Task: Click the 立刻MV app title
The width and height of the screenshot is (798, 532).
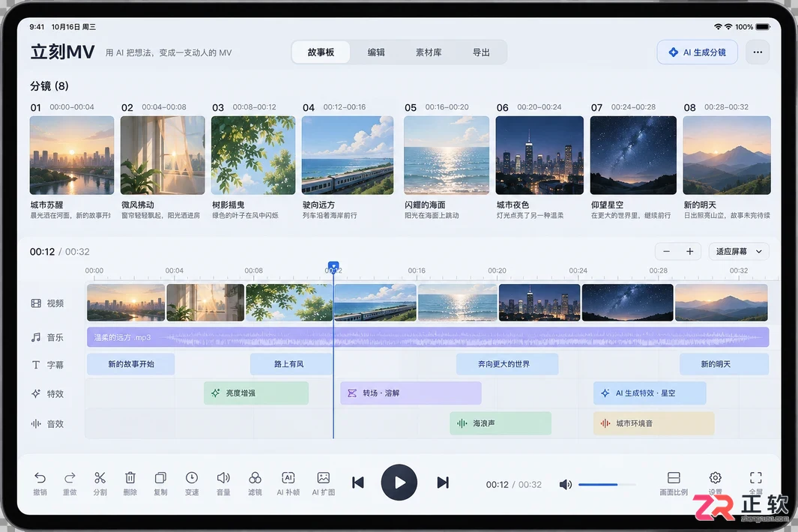Action: (63, 52)
